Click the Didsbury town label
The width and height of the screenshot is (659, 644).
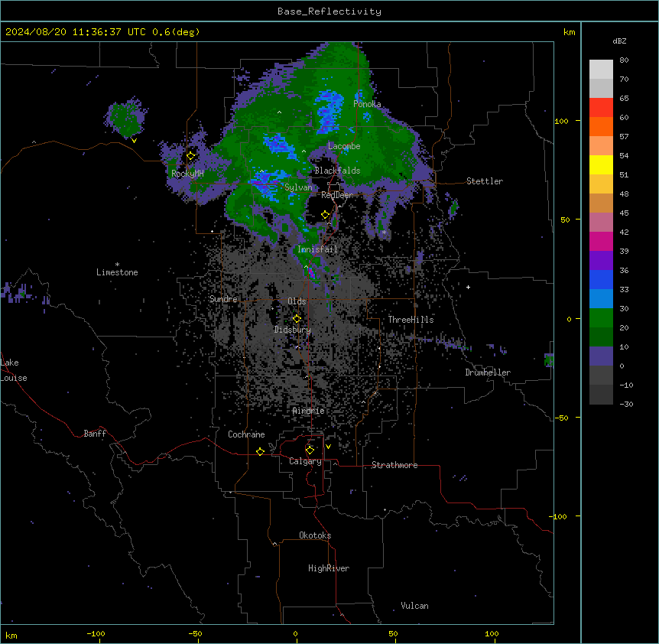tap(293, 330)
